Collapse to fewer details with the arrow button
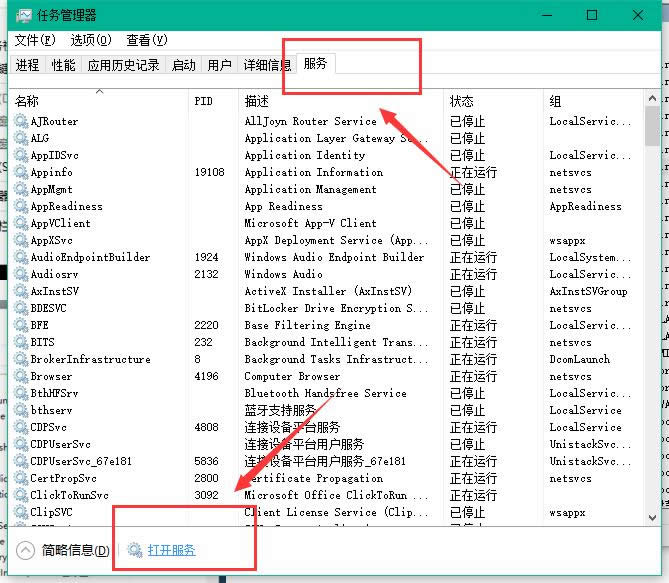Viewport: 669px width, 583px height. [26, 550]
